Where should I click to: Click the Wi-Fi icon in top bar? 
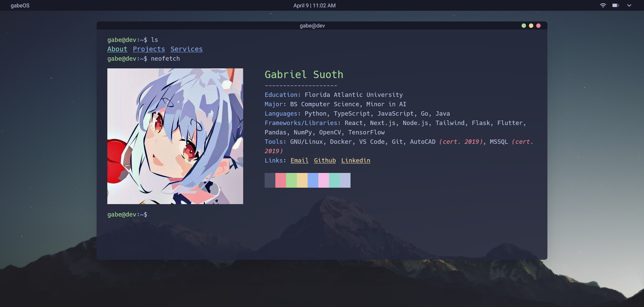tap(603, 5)
